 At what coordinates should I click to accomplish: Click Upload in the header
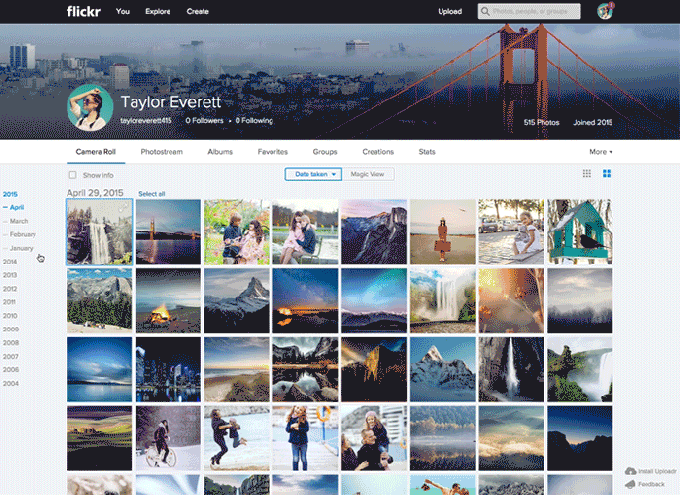click(450, 11)
